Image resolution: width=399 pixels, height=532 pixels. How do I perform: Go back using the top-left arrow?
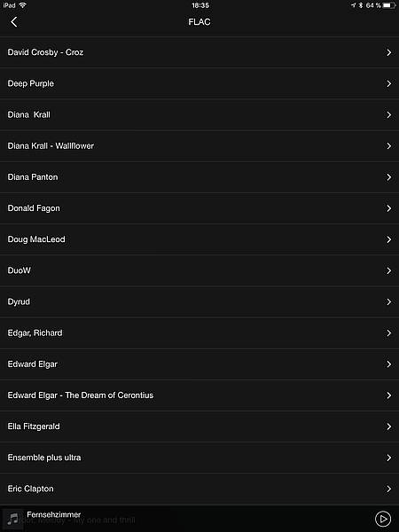coord(14,22)
